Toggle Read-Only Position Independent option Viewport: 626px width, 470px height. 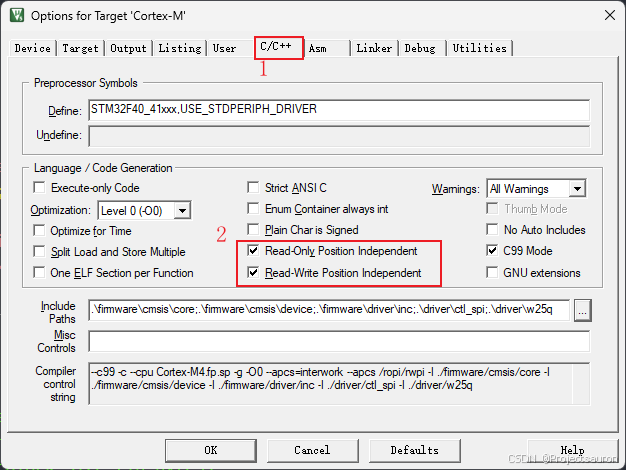(x=254, y=251)
